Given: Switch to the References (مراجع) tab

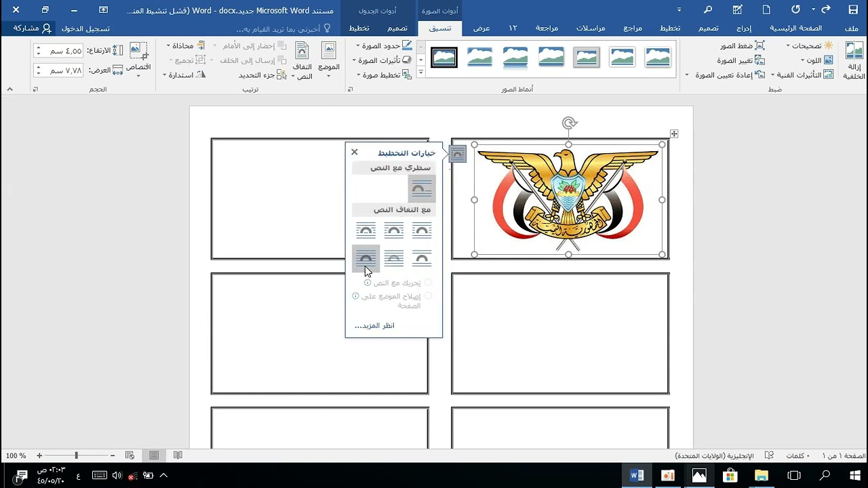Looking at the screenshot, I should 633,28.
